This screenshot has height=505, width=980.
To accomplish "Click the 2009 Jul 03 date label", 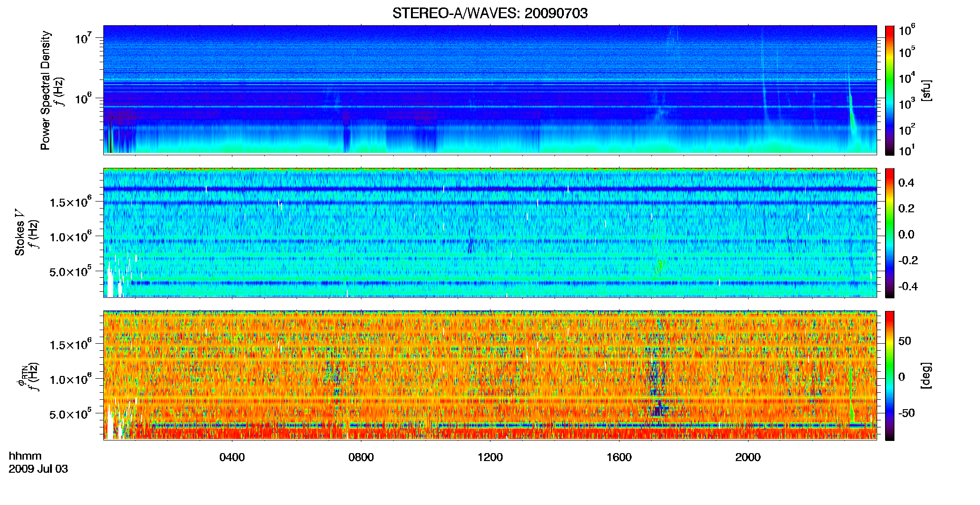I will 38,469.
